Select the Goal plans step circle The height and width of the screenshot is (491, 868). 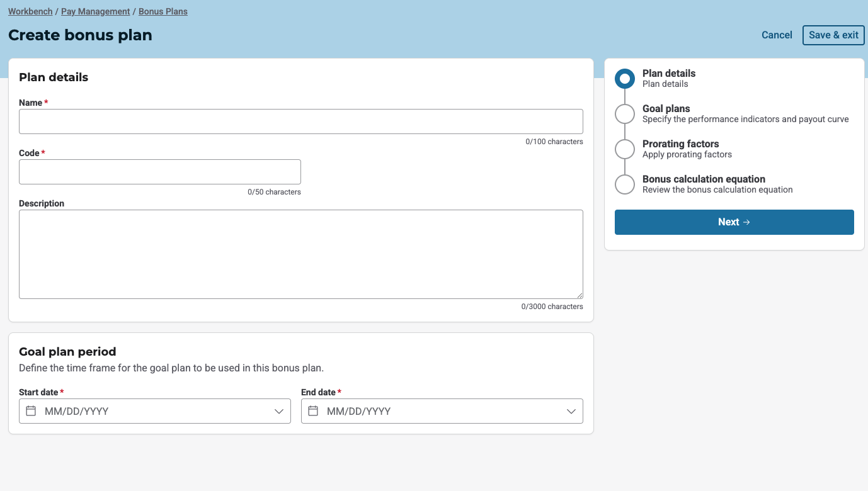624,114
